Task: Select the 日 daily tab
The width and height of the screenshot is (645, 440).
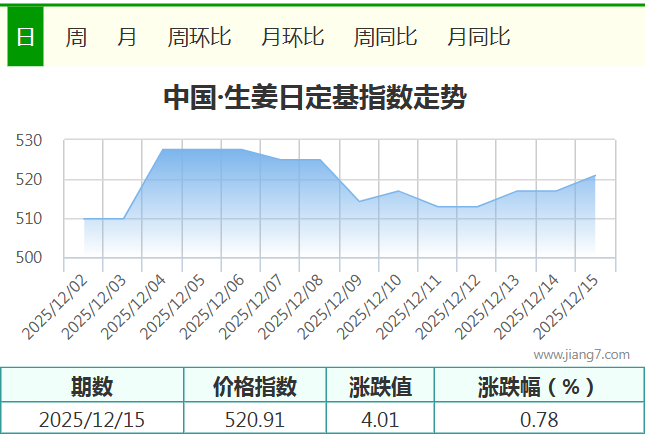Action: (x=25, y=38)
